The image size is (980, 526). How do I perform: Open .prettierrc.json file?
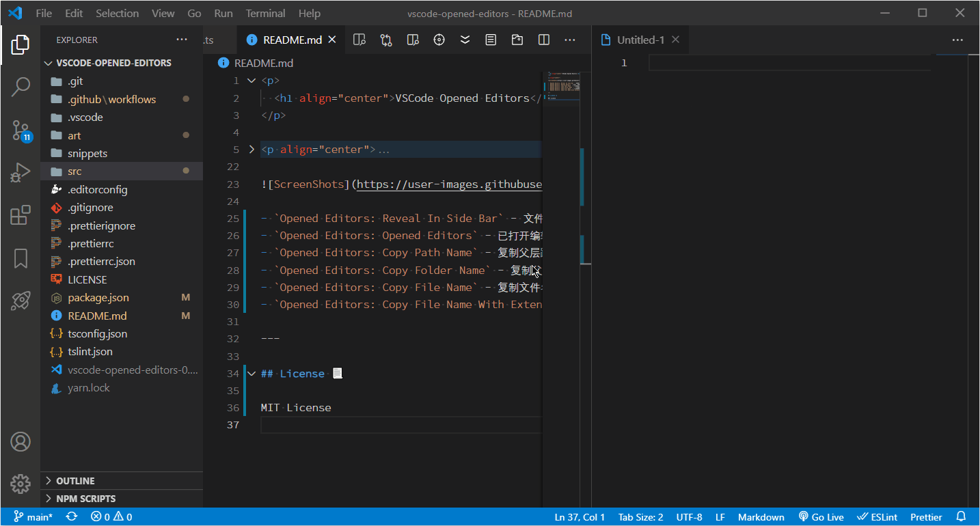[122, 262]
